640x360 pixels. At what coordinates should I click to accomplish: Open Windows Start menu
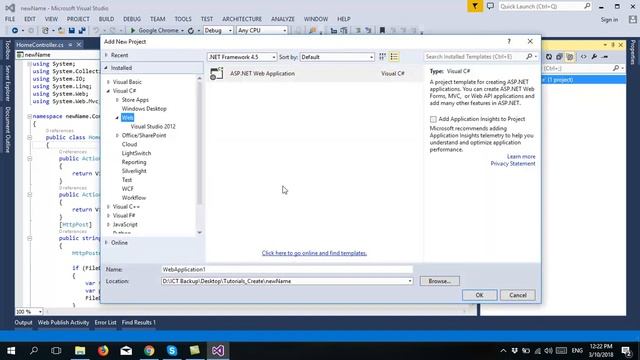click(x=11, y=351)
